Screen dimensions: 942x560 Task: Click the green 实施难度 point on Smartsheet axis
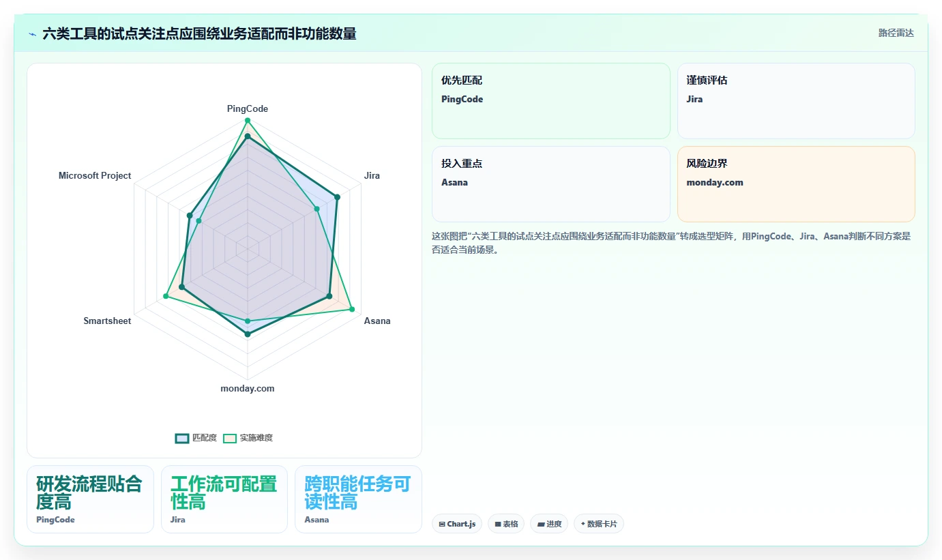click(166, 296)
